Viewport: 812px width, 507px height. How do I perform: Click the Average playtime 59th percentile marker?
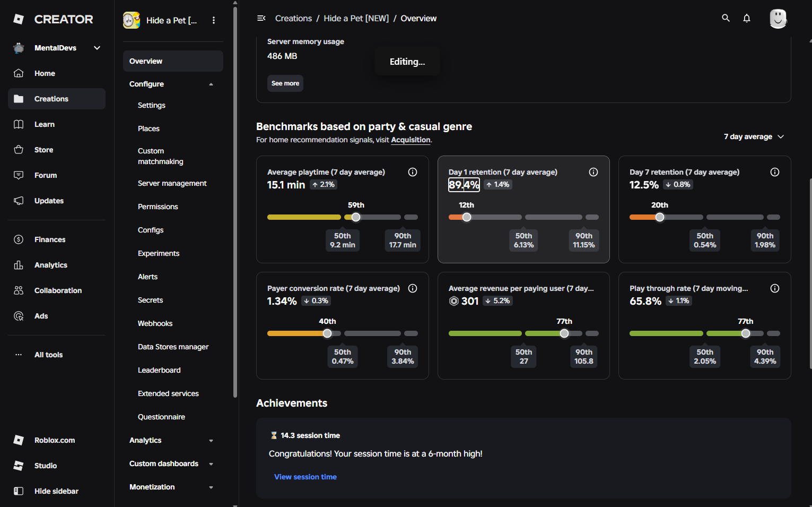coord(356,217)
